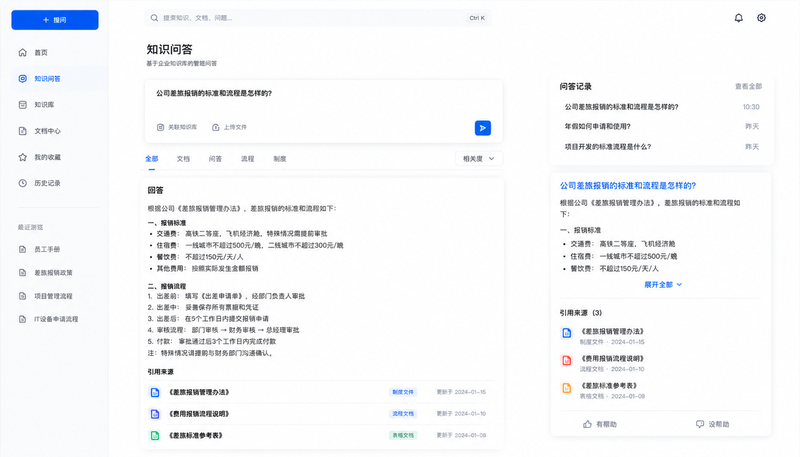Viewport: 800px width, 457px height.
Task: Expand answer with 展开全部
Action: tap(663, 285)
